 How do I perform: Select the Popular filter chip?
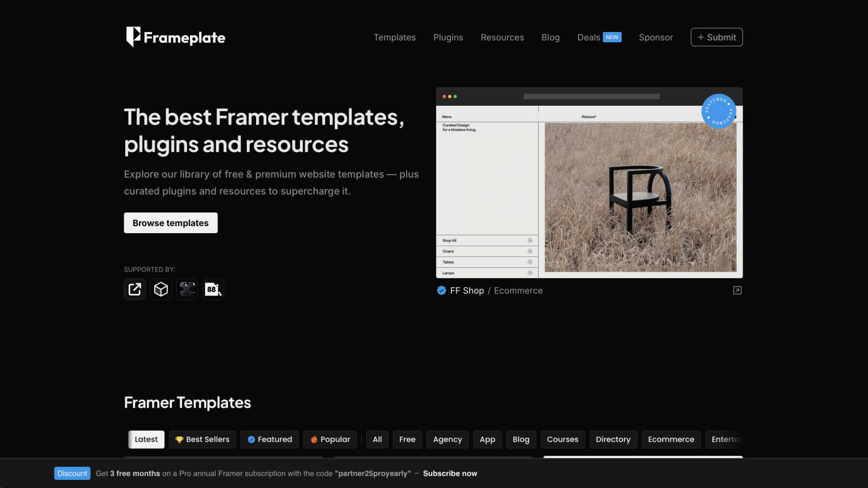pyautogui.click(x=330, y=439)
